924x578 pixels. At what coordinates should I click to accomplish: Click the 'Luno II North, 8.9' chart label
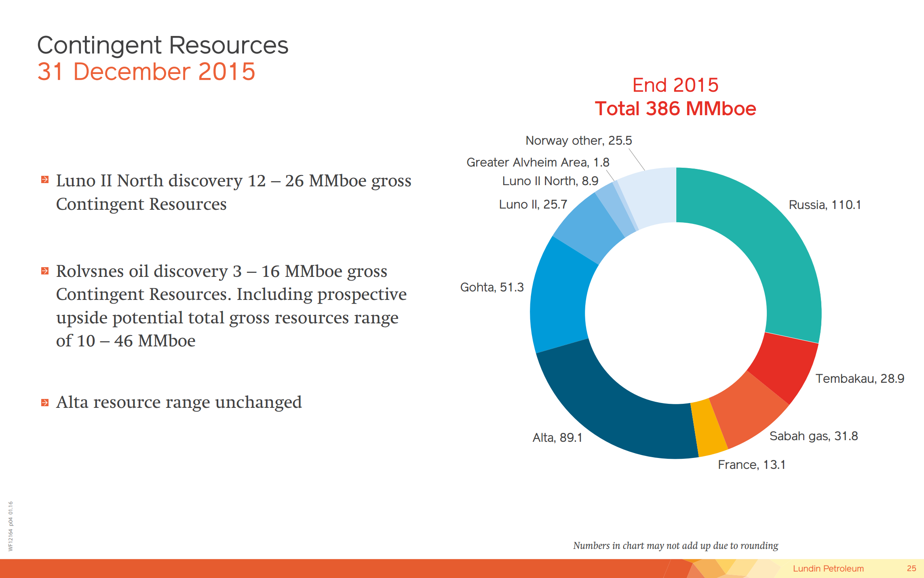pyautogui.click(x=550, y=181)
